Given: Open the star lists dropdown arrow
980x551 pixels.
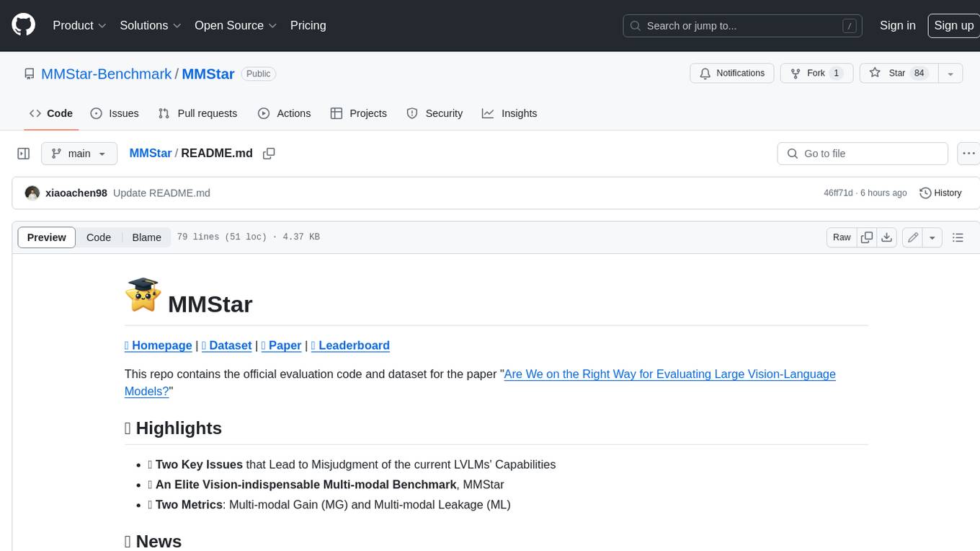Looking at the screenshot, I should [x=950, y=73].
